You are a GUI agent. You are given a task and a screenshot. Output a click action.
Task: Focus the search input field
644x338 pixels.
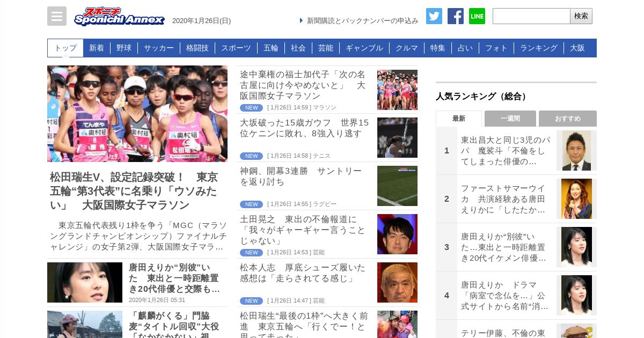(x=531, y=16)
